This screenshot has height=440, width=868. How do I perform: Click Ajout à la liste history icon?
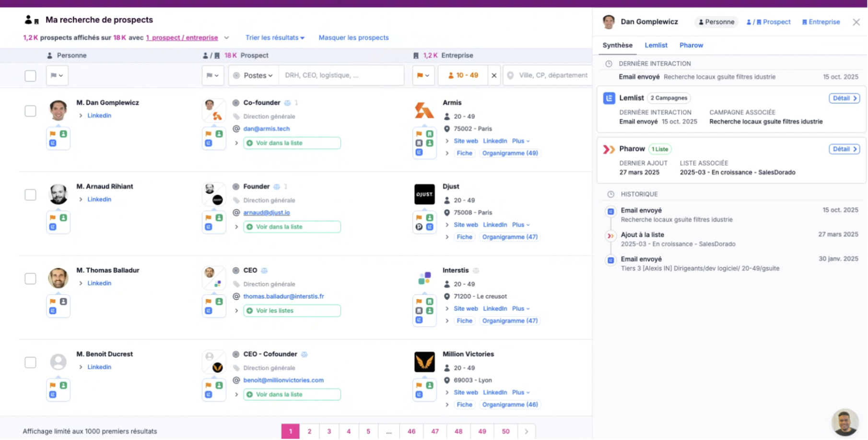coord(610,236)
